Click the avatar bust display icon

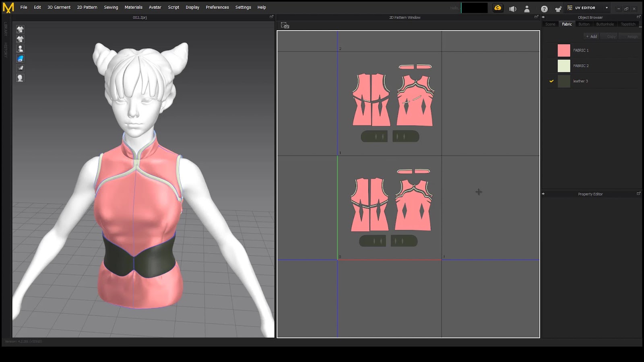pyautogui.click(x=20, y=49)
